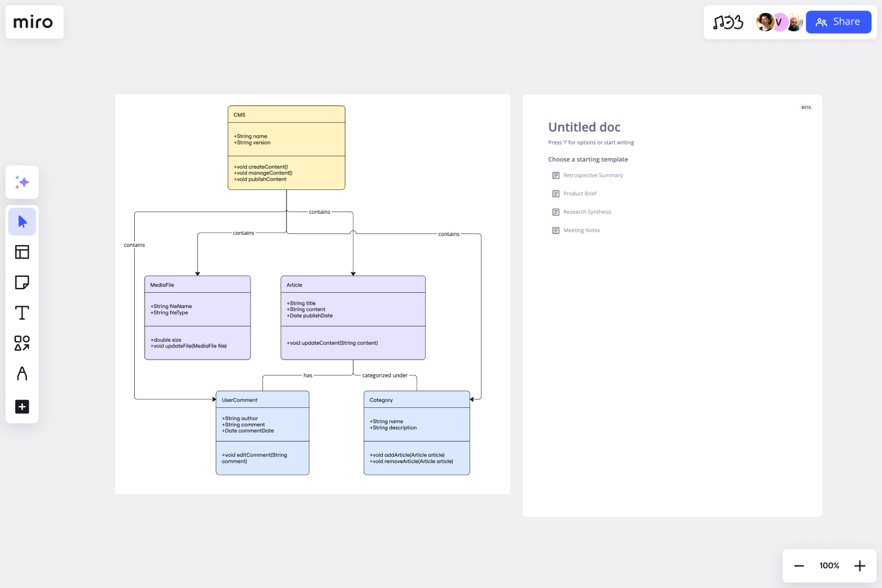
Task: Zoom in using the plus control
Action: click(x=859, y=565)
